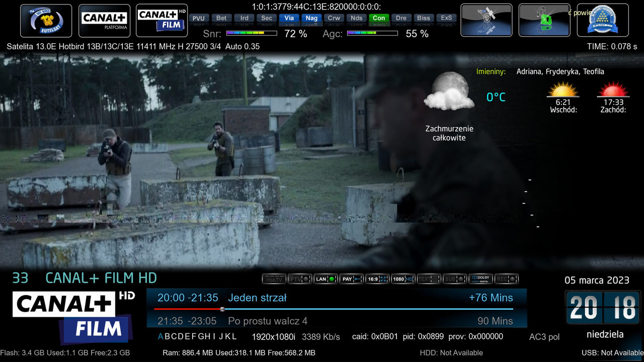The width and height of the screenshot is (644, 362).
Task: Click the Biss crypto indicator
Action: (424, 18)
